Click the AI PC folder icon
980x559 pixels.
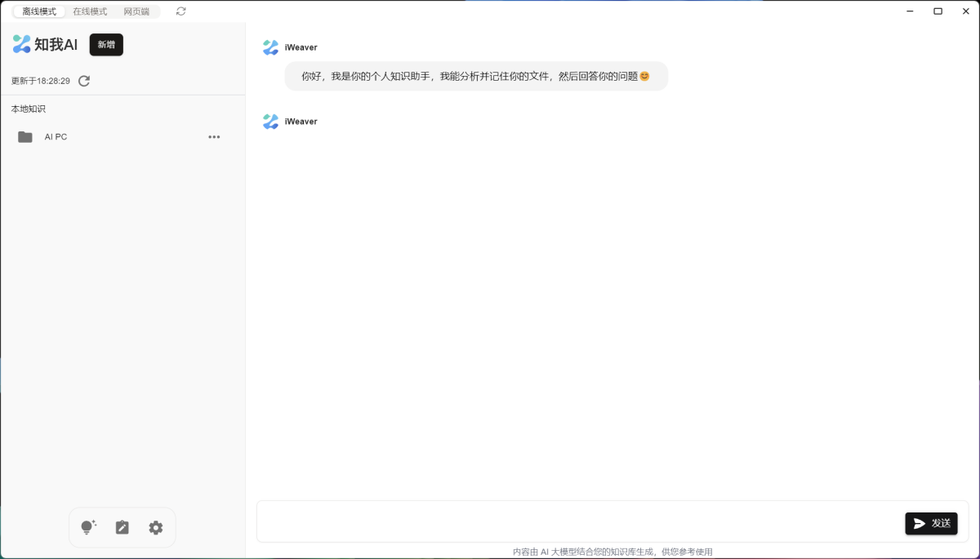click(25, 137)
